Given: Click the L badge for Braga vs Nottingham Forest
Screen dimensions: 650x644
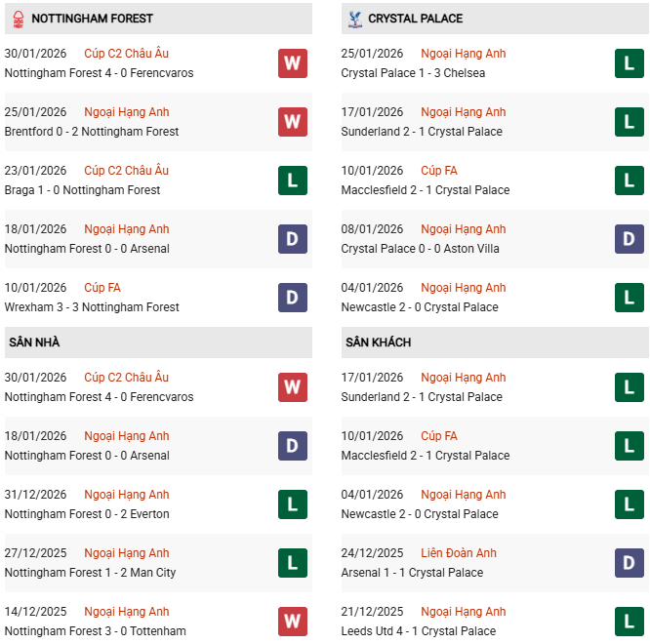Looking at the screenshot, I should point(293,181).
